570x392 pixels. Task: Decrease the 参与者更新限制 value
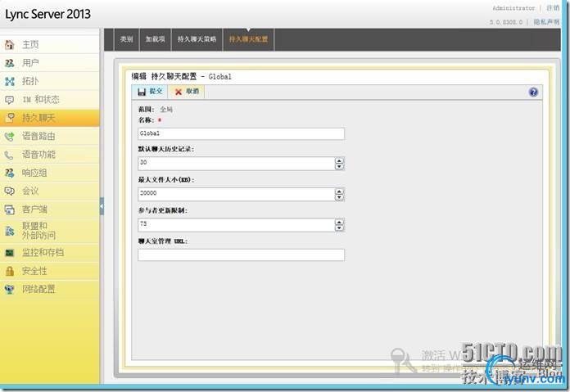coord(339,228)
